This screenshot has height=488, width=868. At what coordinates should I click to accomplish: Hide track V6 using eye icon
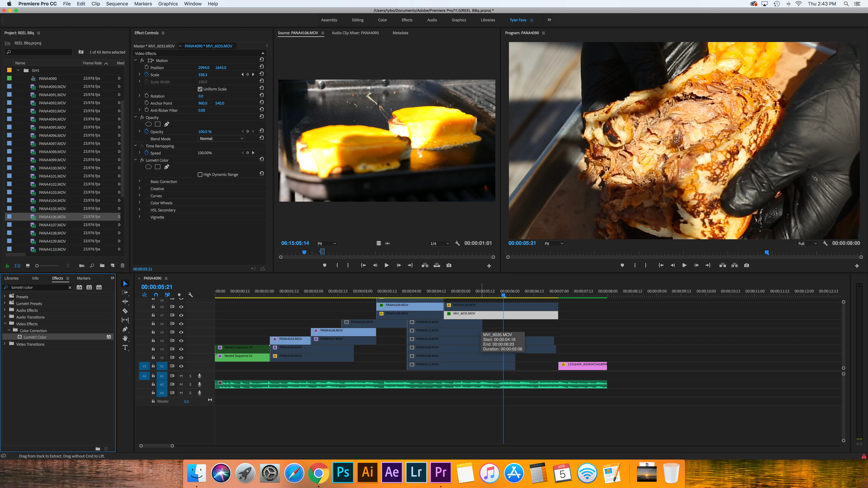click(x=181, y=324)
